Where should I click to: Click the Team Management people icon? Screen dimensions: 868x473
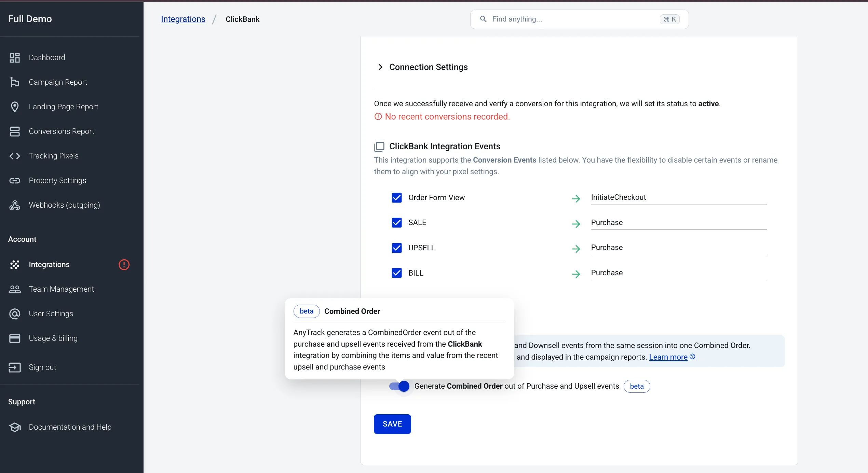[x=15, y=289]
